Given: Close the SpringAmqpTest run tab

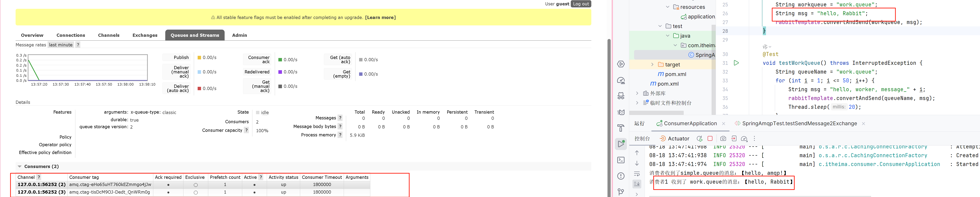Looking at the screenshot, I should click(863, 123).
